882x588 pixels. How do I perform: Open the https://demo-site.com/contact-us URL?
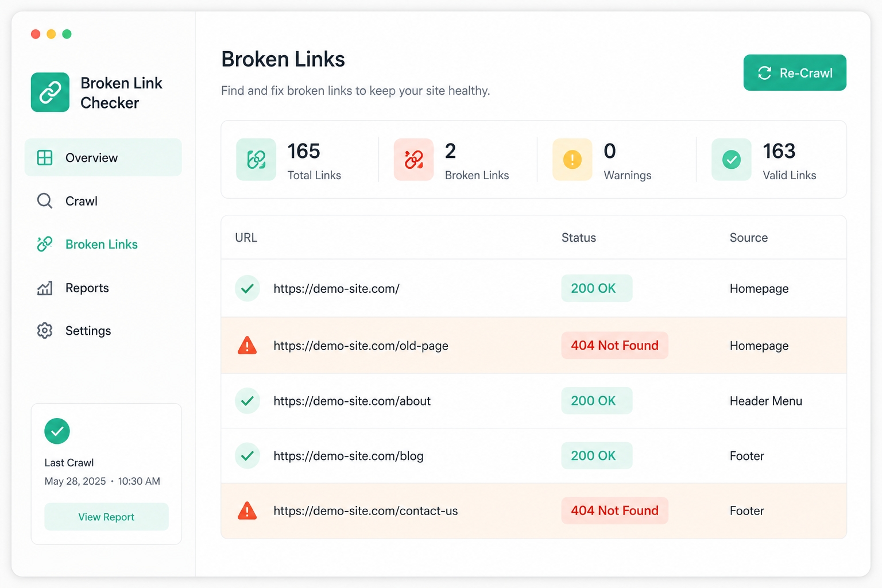366,510
